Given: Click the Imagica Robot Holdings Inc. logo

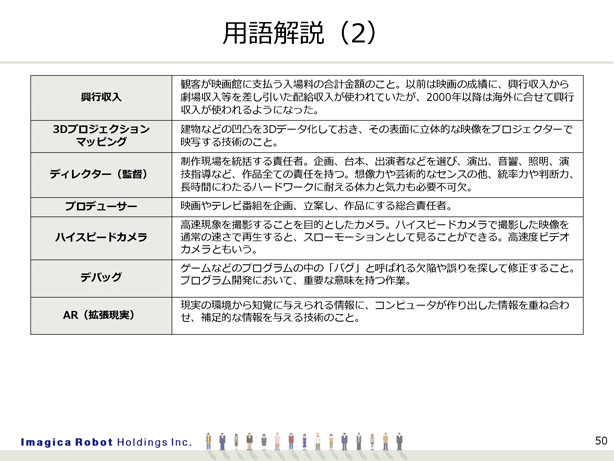Looking at the screenshot, I should (x=106, y=442).
